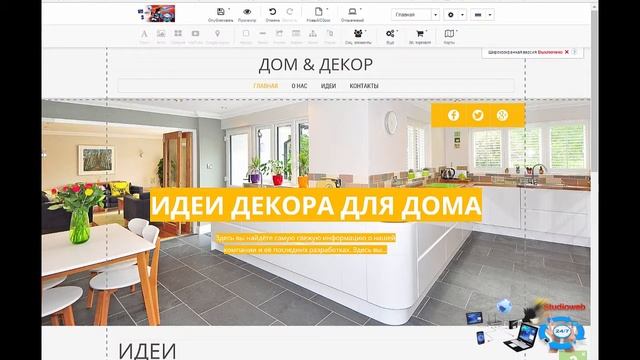The image size is (640, 360).
Task: Select the Photo element tool
Action: point(161,33)
